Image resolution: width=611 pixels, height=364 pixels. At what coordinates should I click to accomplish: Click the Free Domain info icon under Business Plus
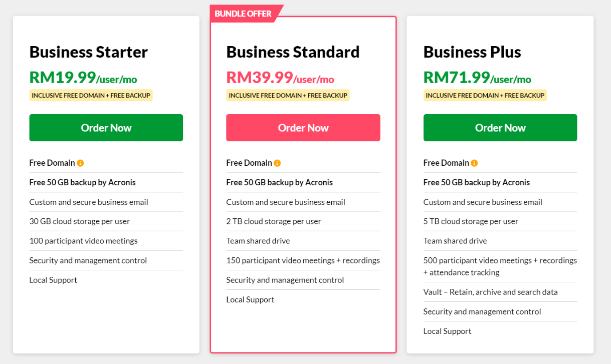(474, 163)
